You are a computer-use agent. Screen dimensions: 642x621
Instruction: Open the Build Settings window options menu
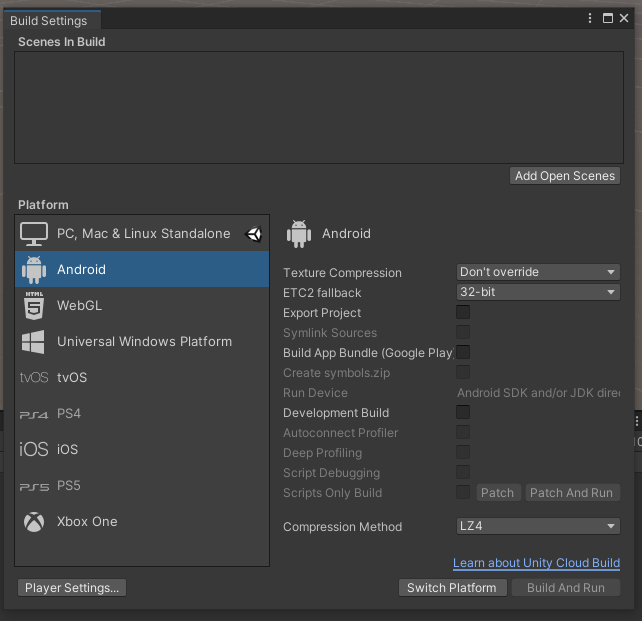point(590,18)
